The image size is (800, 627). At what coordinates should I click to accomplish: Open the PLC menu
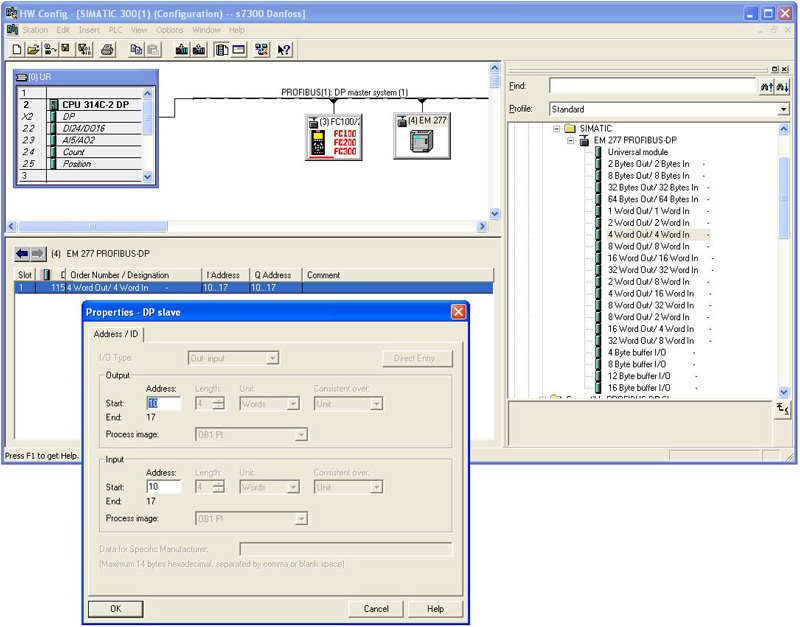pos(116,30)
